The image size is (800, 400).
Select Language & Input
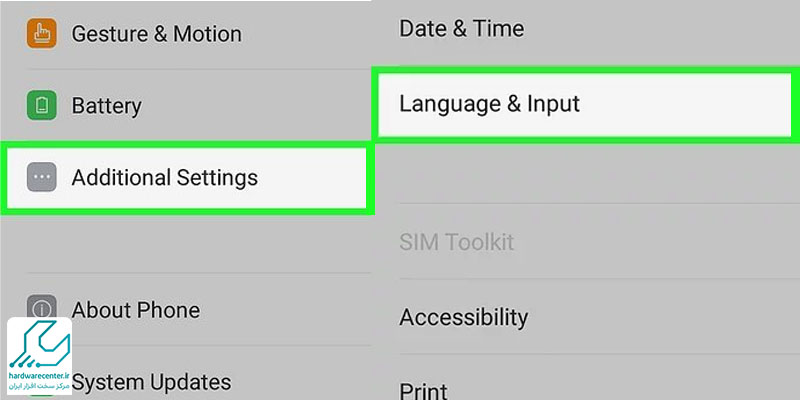tap(585, 104)
